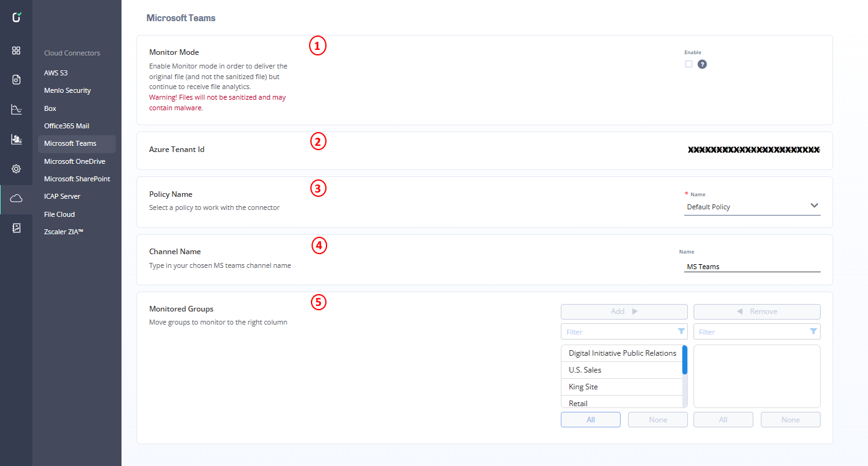868x466 pixels.
Task: Click All under available groups list
Action: tap(591, 419)
